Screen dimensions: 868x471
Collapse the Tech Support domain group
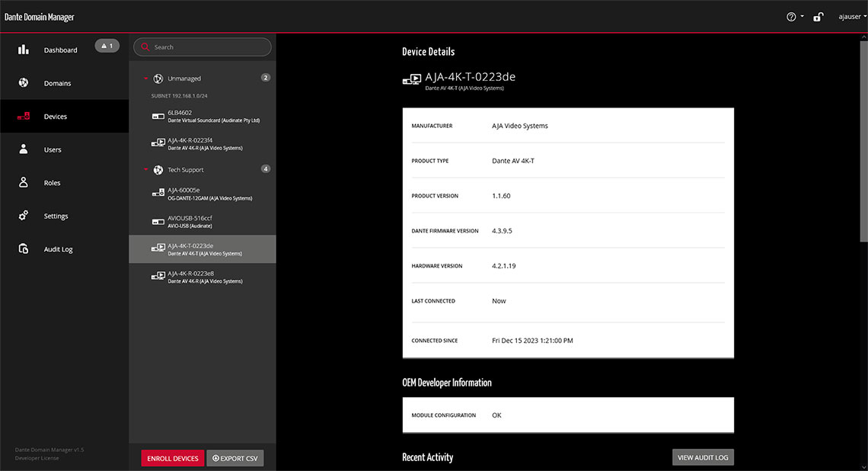pyautogui.click(x=146, y=170)
